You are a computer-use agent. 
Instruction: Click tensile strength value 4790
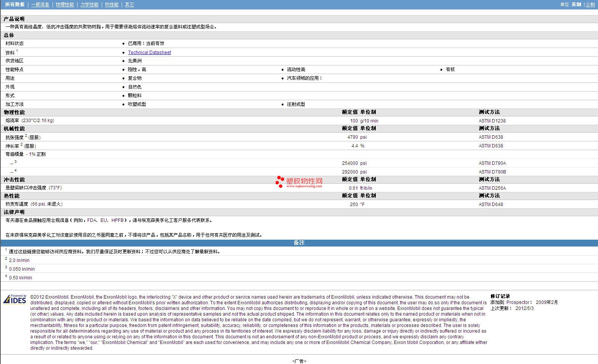[x=353, y=137]
